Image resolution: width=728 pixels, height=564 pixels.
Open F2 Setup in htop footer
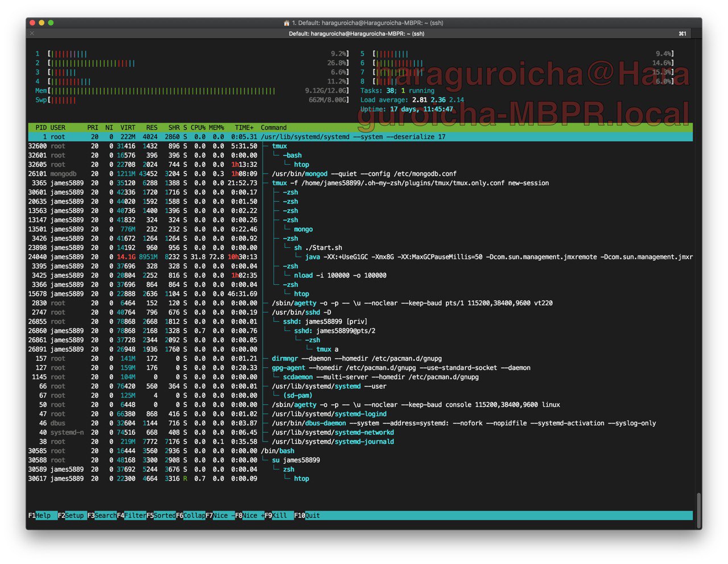(72, 516)
